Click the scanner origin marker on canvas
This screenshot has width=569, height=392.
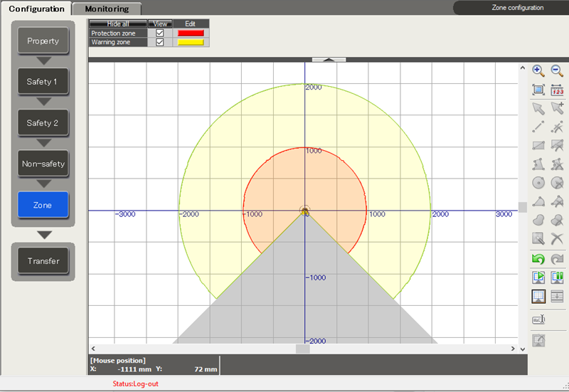[305, 211]
